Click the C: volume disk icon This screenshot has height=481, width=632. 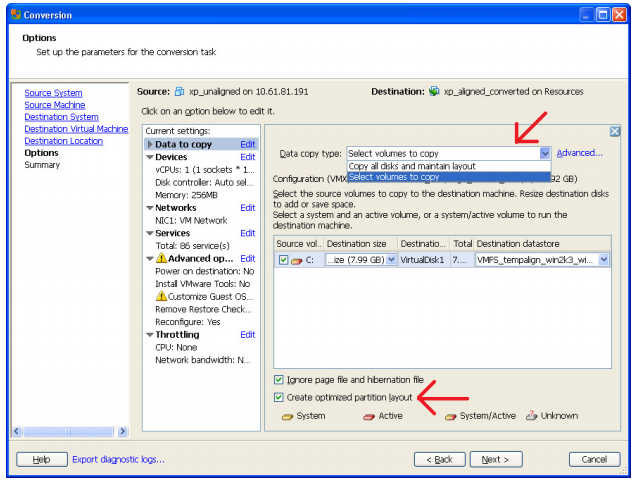tap(297, 261)
